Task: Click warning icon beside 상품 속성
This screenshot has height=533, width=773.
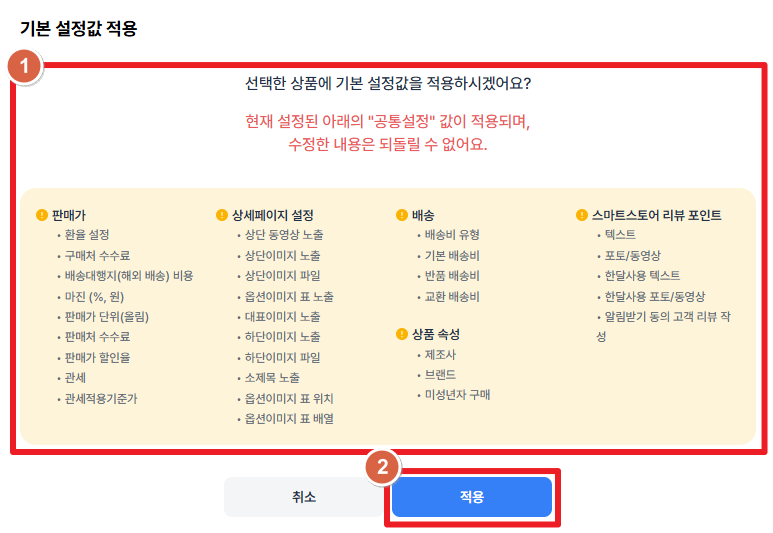Action: (x=402, y=334)
